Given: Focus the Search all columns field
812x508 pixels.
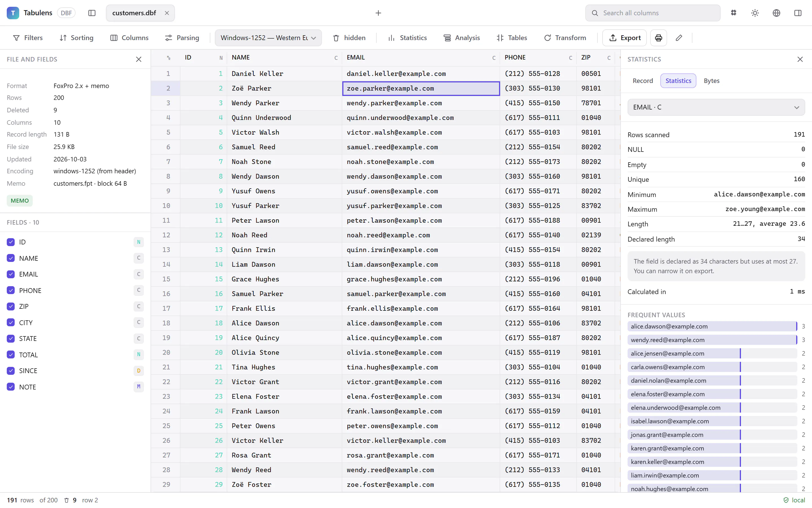Looking at the screenshot, I should click(x=653, y=13).
